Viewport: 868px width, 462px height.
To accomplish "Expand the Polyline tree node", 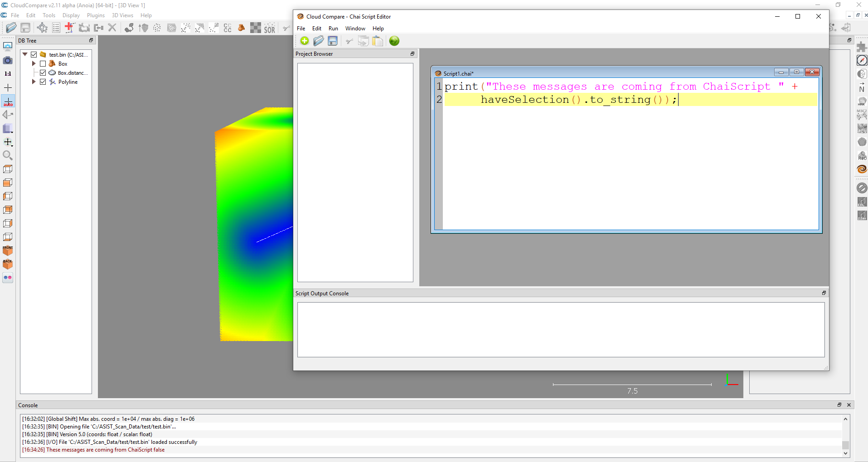I will (34, 82).
